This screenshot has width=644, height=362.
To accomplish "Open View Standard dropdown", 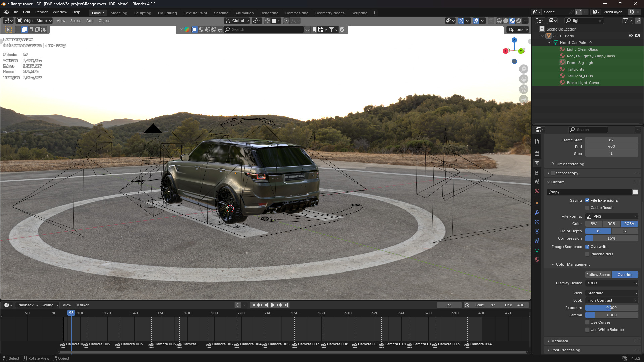I will [x=612, y=293].
